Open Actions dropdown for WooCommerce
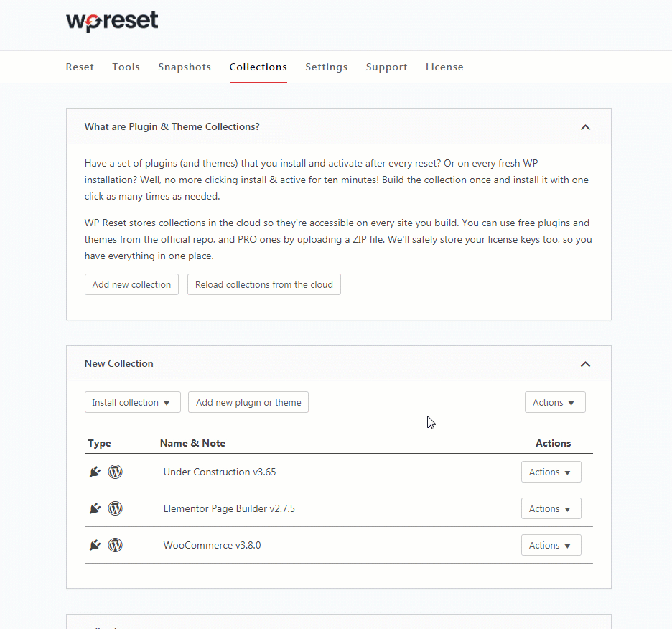The width and height of the screenshot is (672, 629). pos(551,545)
